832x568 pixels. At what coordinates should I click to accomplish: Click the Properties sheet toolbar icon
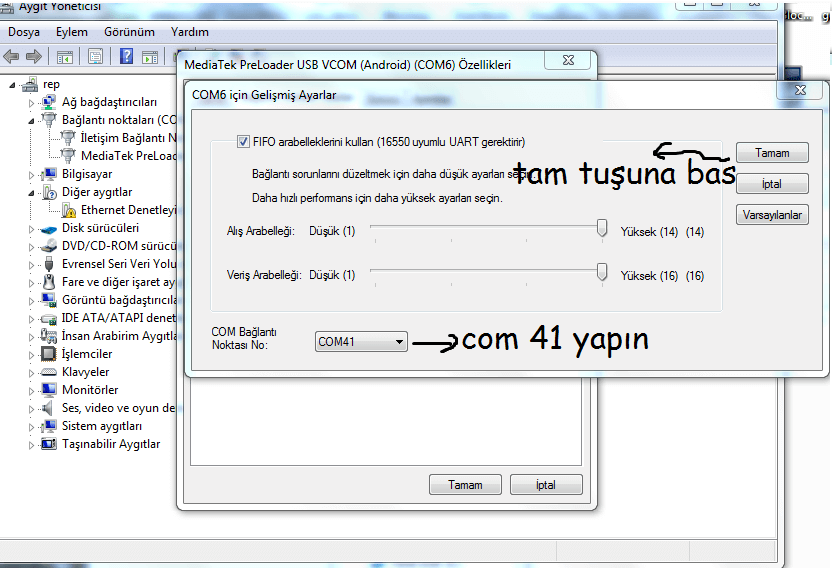[94, 56]
